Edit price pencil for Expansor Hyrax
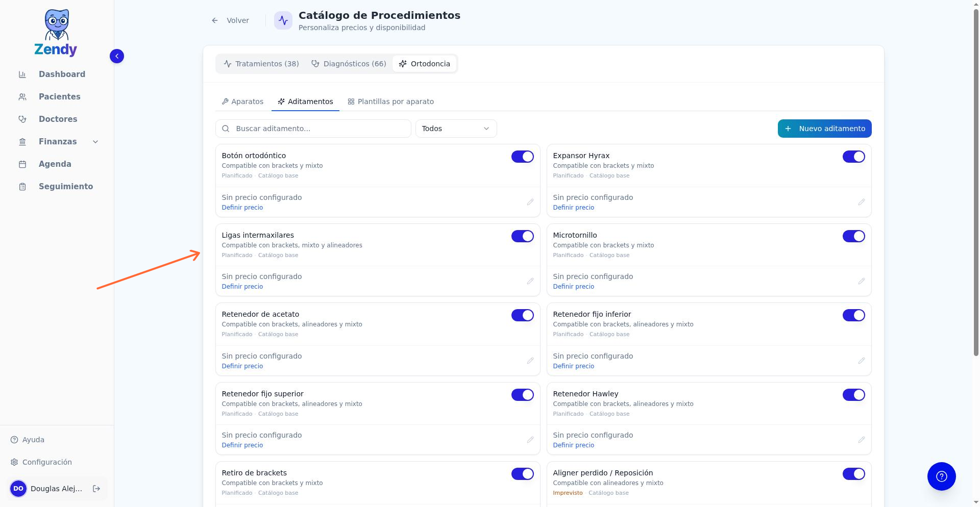Image resolution: width=980 pixels, height=507 pixels. (x=862, y=202)
